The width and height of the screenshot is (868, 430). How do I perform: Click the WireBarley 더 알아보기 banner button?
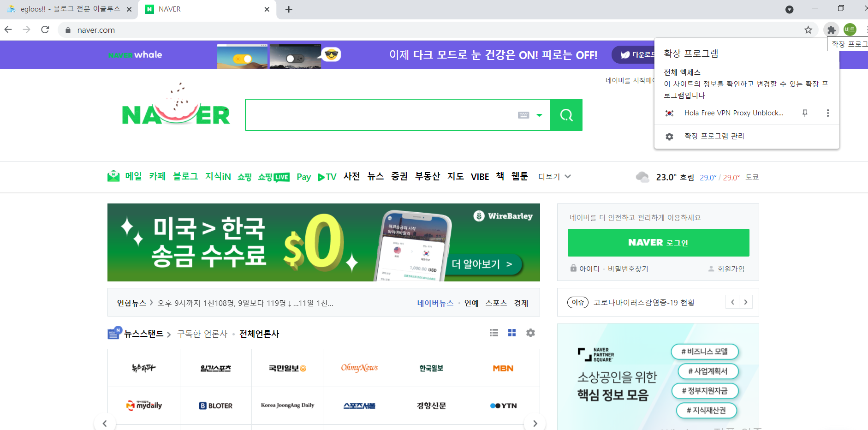tap(484, 264)
